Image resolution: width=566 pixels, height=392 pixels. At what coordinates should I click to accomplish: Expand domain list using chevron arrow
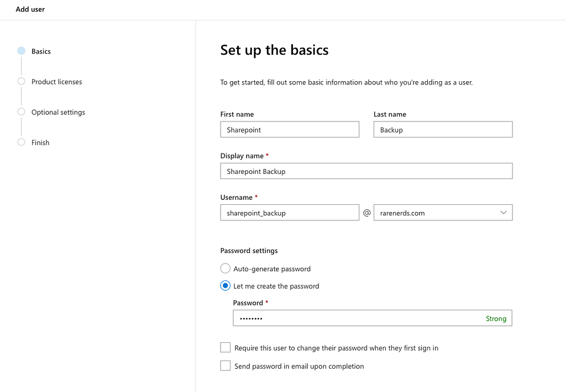coord(504,213)
